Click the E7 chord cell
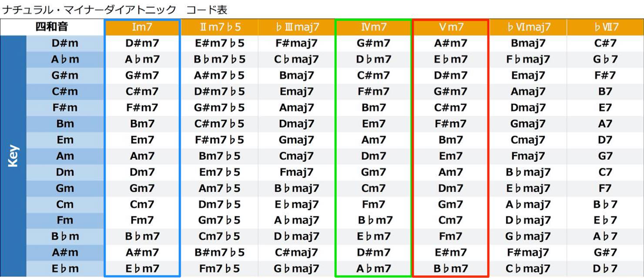 (605, 108)
